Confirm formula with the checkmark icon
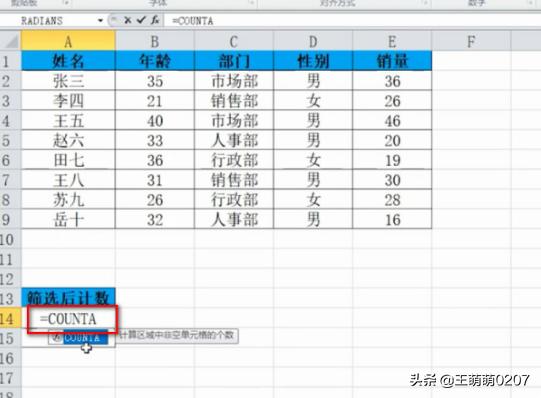Viewport: 541px width, 398px height. click(141, 20)
